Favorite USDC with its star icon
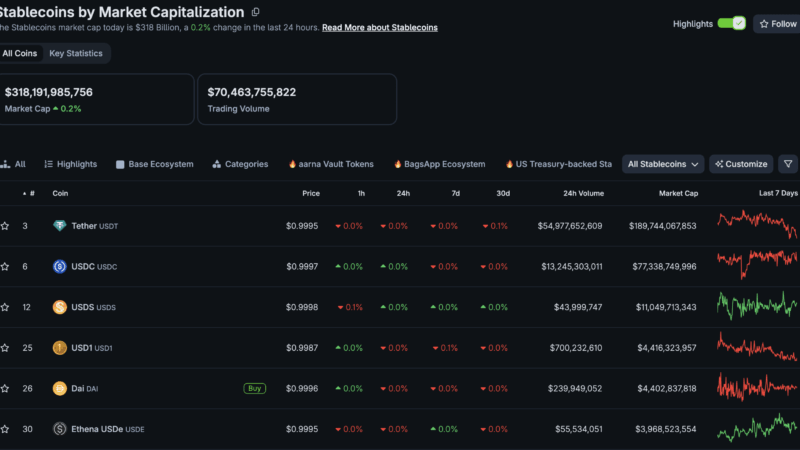The height and width of the screenshot is (450, 800). click(x=5, y=267)
